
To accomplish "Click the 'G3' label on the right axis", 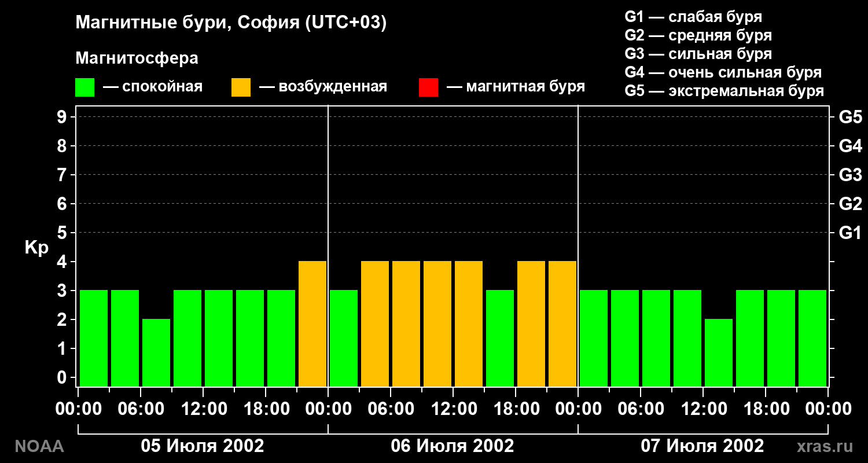I will click(x=850, y=175).
